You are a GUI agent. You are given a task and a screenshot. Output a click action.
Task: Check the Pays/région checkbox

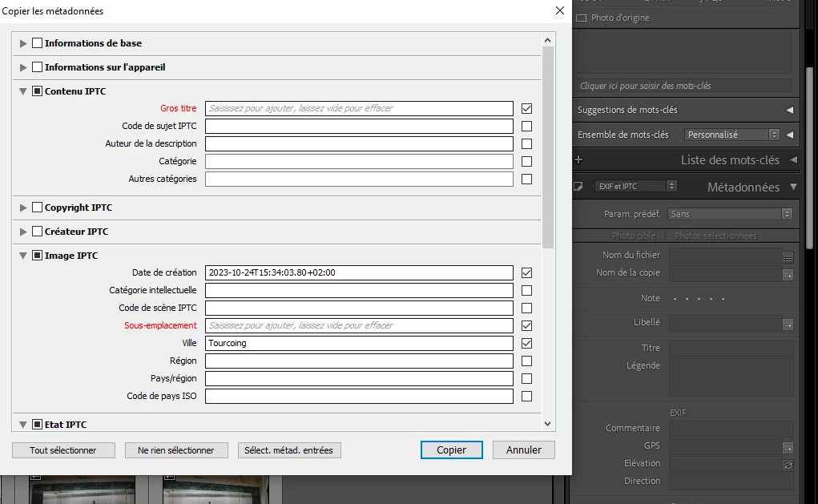527,379
